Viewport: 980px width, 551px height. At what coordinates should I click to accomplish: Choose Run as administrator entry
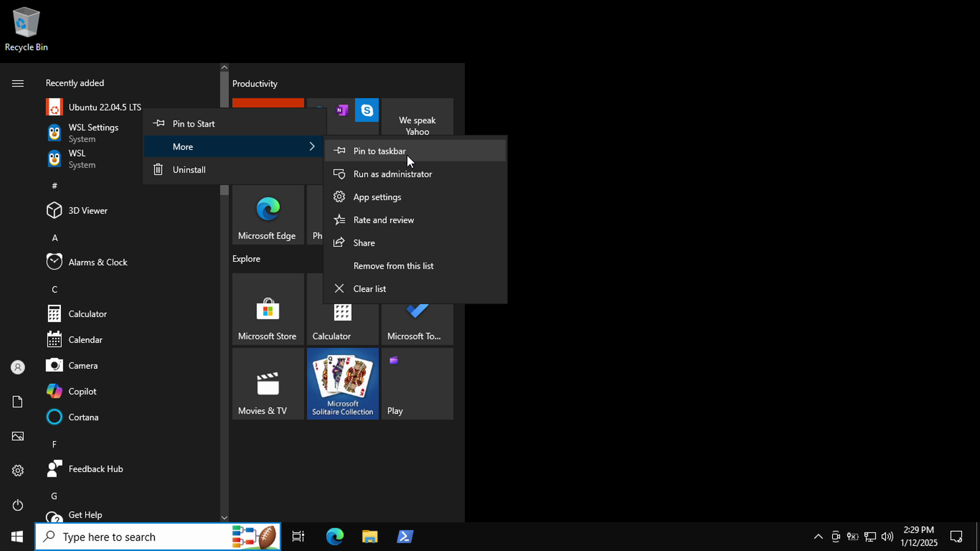click(x=392, y=174)
